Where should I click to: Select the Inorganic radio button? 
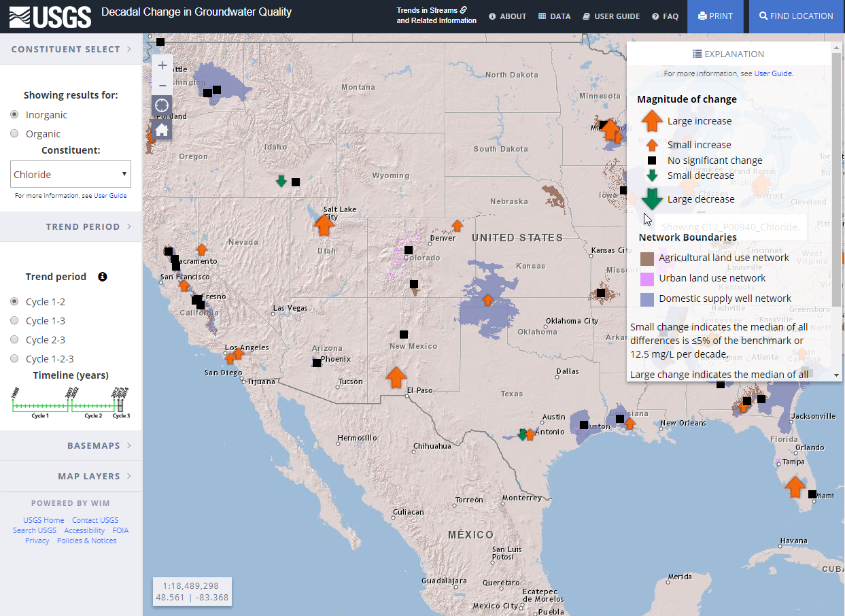pos(14,114)
